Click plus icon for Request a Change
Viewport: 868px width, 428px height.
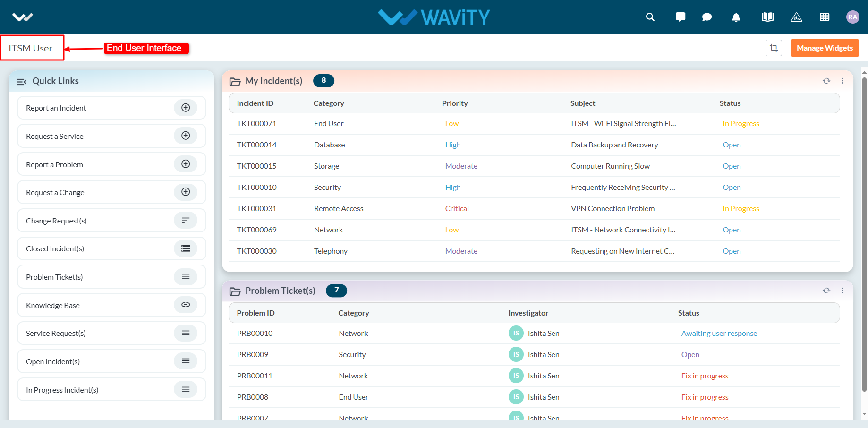click(186, 192)
